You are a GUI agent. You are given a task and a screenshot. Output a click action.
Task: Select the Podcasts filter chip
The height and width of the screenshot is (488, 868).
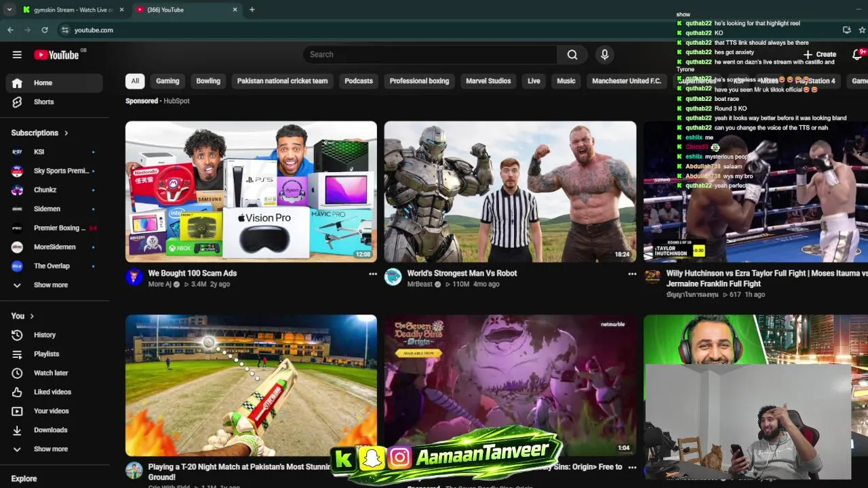tap(359, 81)
